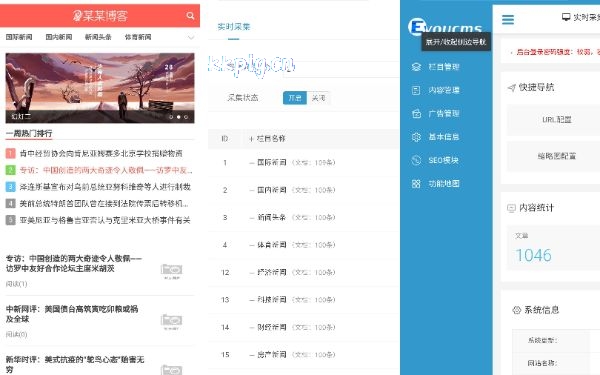Open hot ranking article number 1
This screenshot has width=600, height=375.
pyautogui.click(x=101, y=153)
